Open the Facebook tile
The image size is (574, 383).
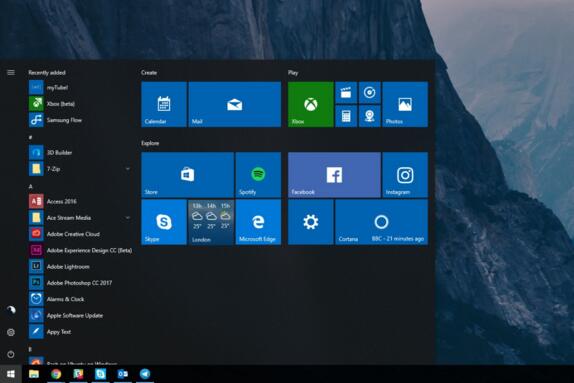coord(334,175)
